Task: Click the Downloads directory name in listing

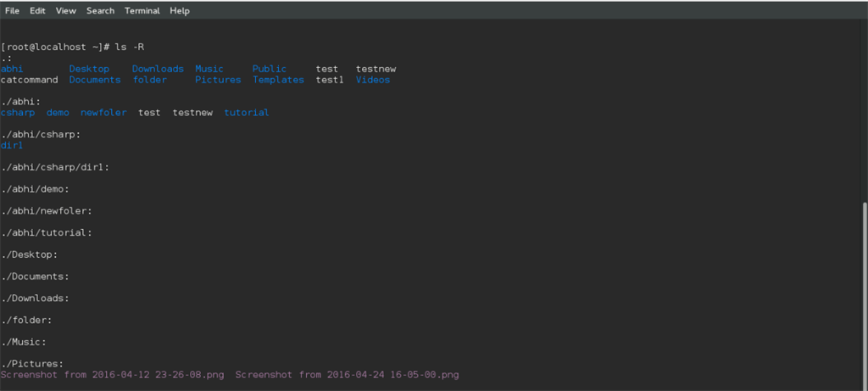Action: click(x=158, y=69)
